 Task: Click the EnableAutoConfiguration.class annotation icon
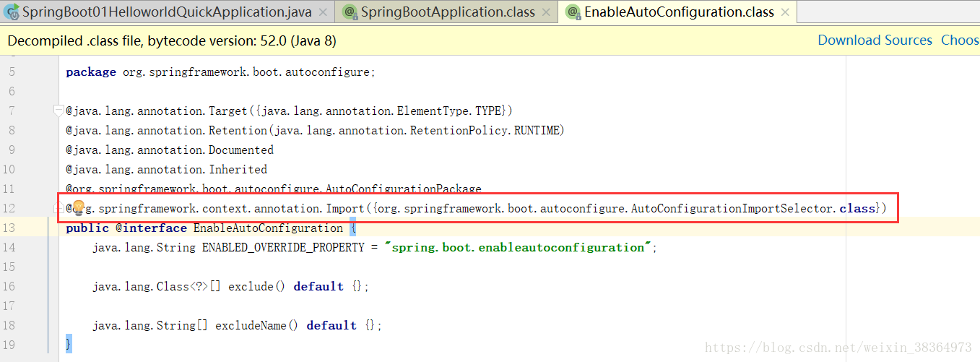[x=573, y=12]
